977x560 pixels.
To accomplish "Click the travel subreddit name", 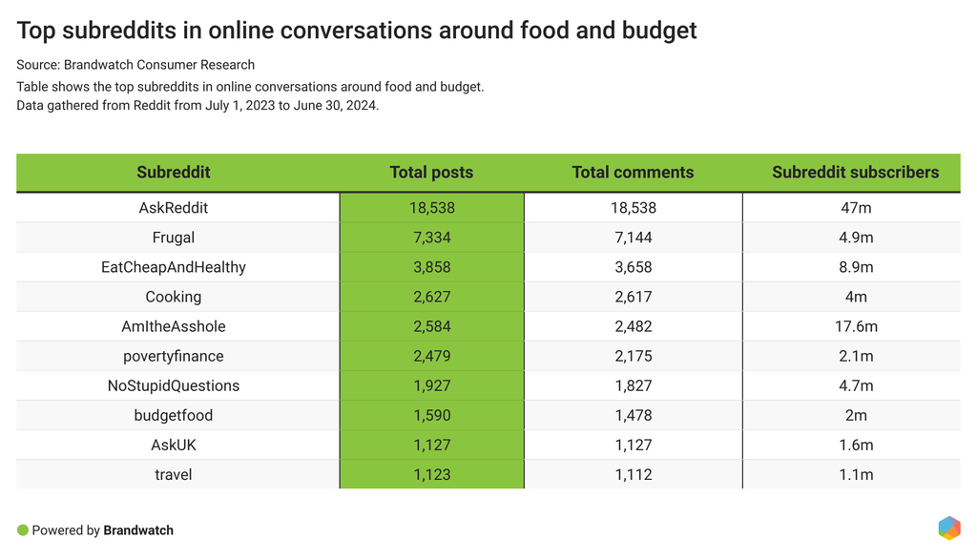I will (174, 474).
